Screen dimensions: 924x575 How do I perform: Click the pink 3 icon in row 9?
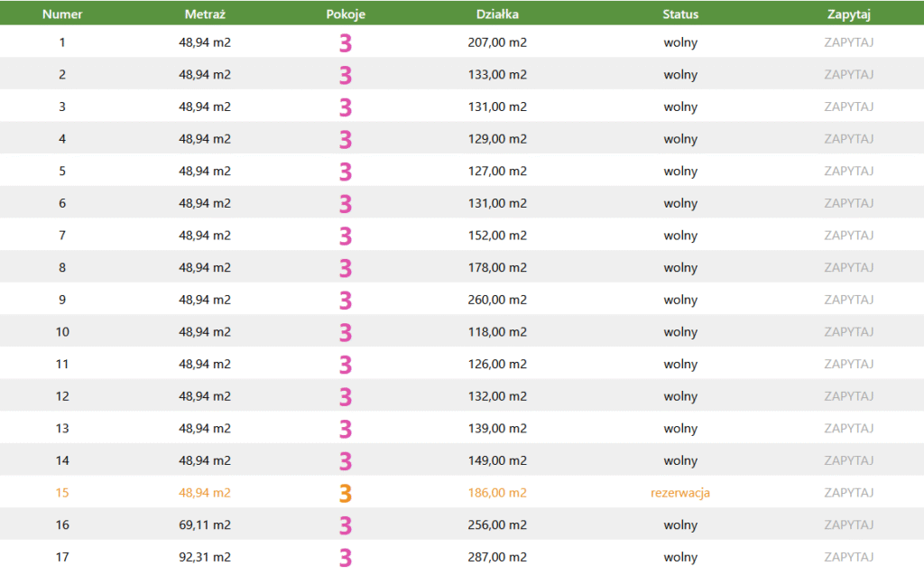click(346, 300)
